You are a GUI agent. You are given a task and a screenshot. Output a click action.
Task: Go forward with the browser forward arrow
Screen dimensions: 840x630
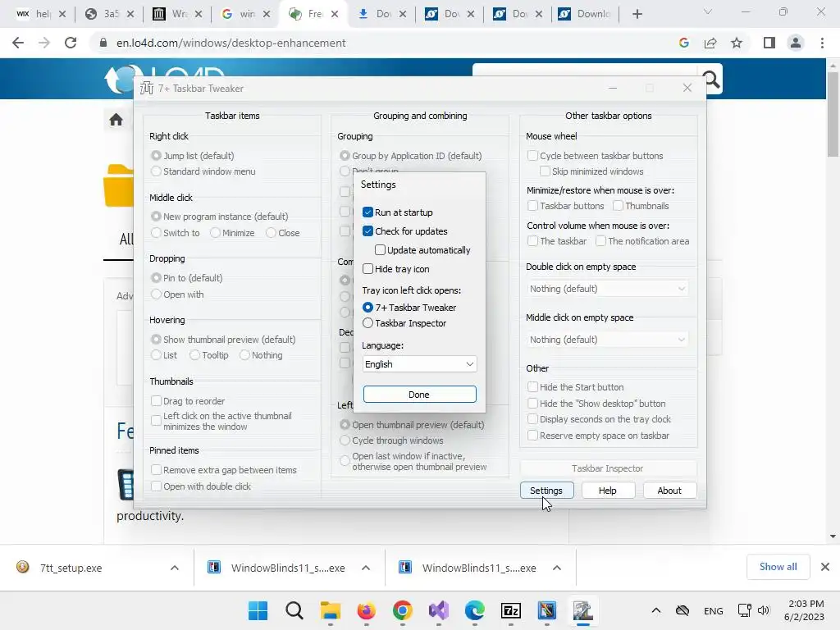click(44, 43)
